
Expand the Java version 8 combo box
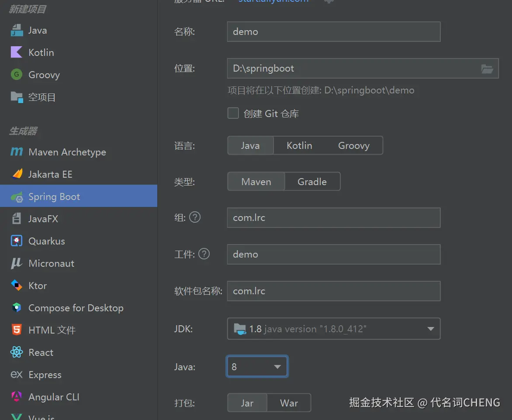pos(257,366)
